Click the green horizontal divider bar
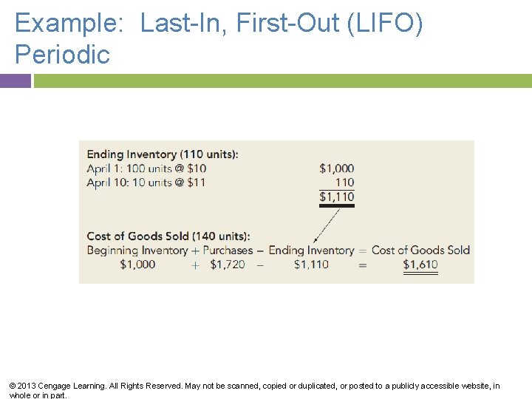The height and width of the screenshot is (399, 532). [282, 81]
